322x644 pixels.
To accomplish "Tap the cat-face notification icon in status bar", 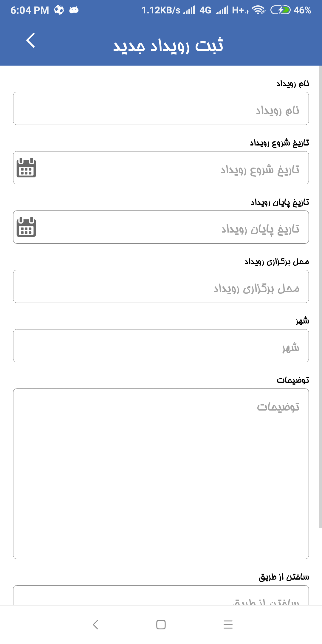I will (74, 10).
